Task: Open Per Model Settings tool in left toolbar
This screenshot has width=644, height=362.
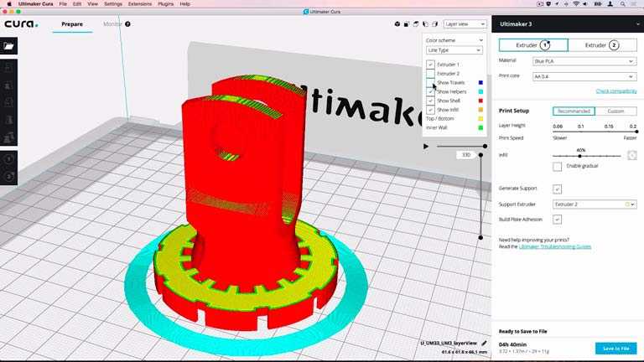Action: point(8,137)
